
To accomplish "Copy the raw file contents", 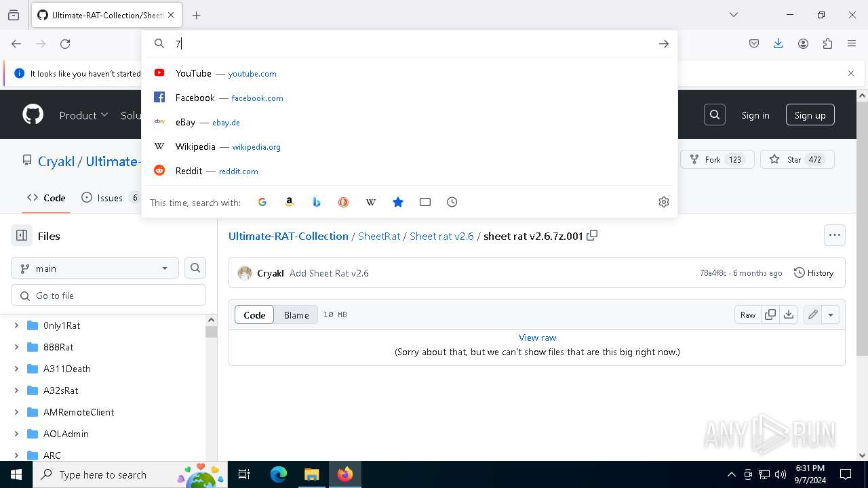I will click(x=770, y=314).
